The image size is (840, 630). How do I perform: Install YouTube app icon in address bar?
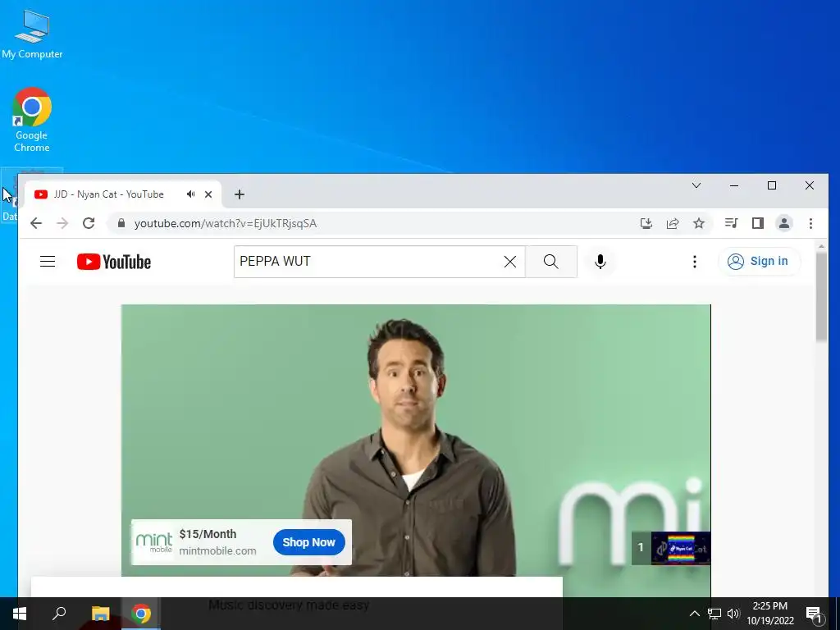pos(646,223)
